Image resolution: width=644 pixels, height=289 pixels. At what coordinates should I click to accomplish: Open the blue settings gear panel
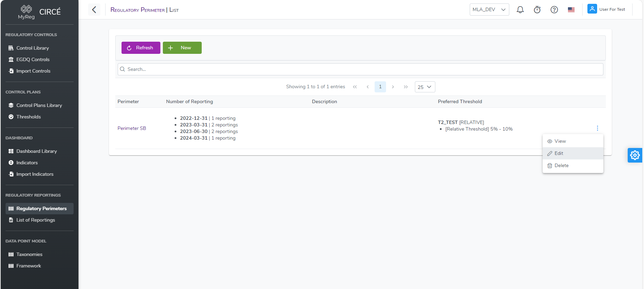[x=635, y=155]
